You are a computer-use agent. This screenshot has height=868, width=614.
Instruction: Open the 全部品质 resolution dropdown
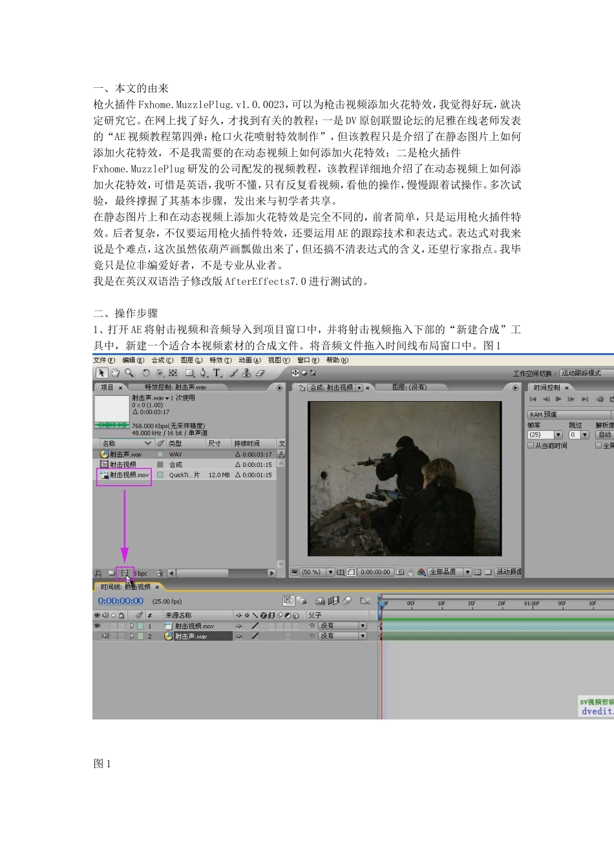tap(467, 572)
